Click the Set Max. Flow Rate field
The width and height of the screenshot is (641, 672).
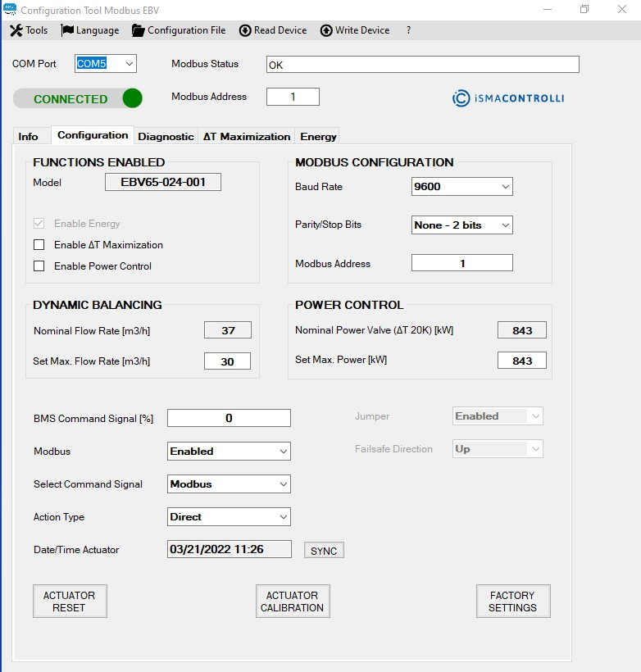coord(227,361)
